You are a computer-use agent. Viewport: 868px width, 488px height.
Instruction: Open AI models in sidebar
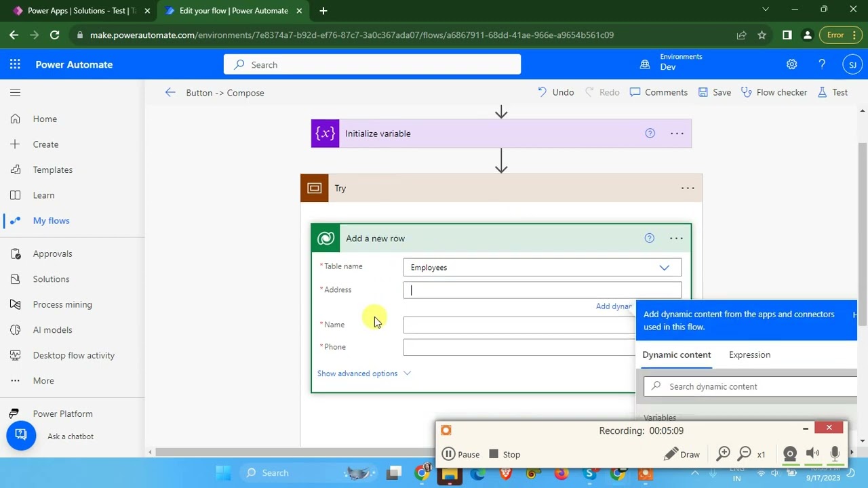52,330
